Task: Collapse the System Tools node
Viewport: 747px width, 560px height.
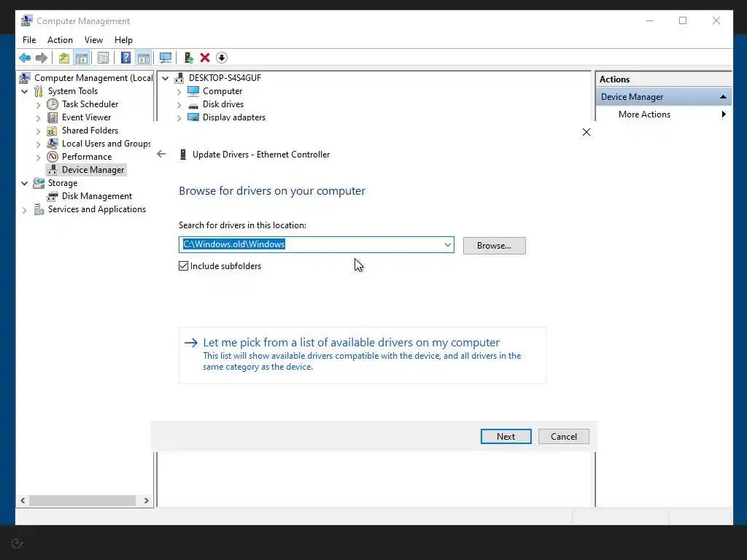Action: pyautogui.click(x=25, y=91)
